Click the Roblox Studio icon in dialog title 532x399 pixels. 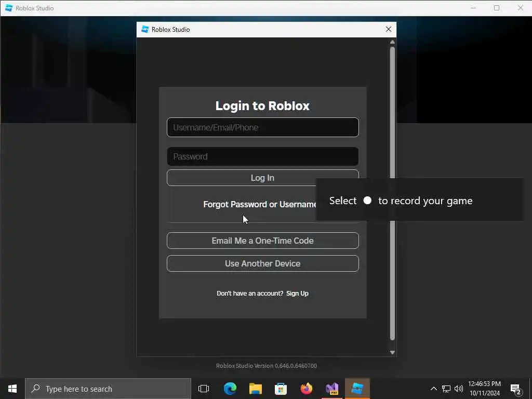coord(145,30)
